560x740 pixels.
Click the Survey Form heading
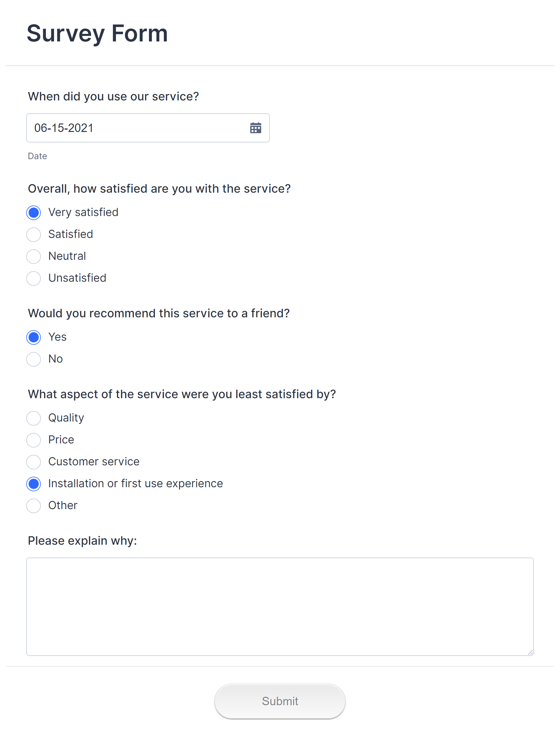click(x=97, y=34)
